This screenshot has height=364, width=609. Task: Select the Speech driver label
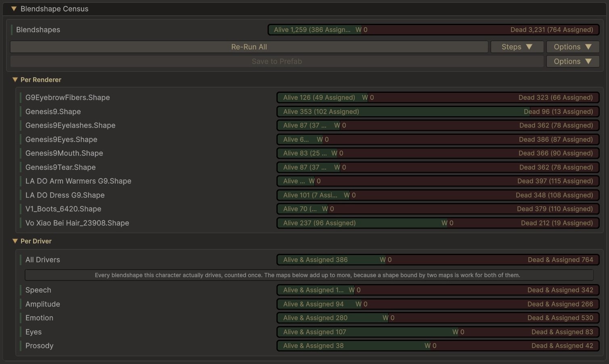[x=38, y=290]
